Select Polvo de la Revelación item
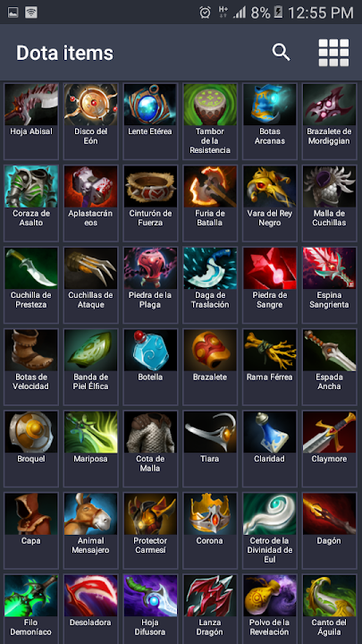The image size is (362, 644). click(x=270, y=609)
